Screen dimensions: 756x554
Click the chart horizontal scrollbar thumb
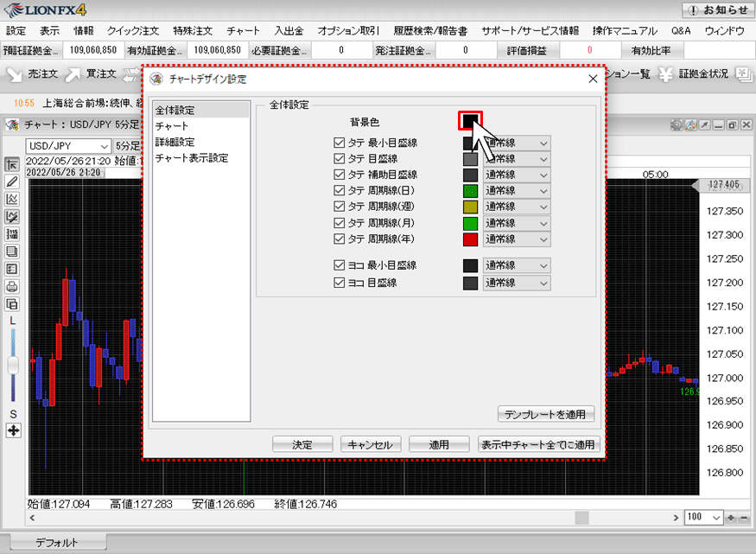click(x=582, y=518)
